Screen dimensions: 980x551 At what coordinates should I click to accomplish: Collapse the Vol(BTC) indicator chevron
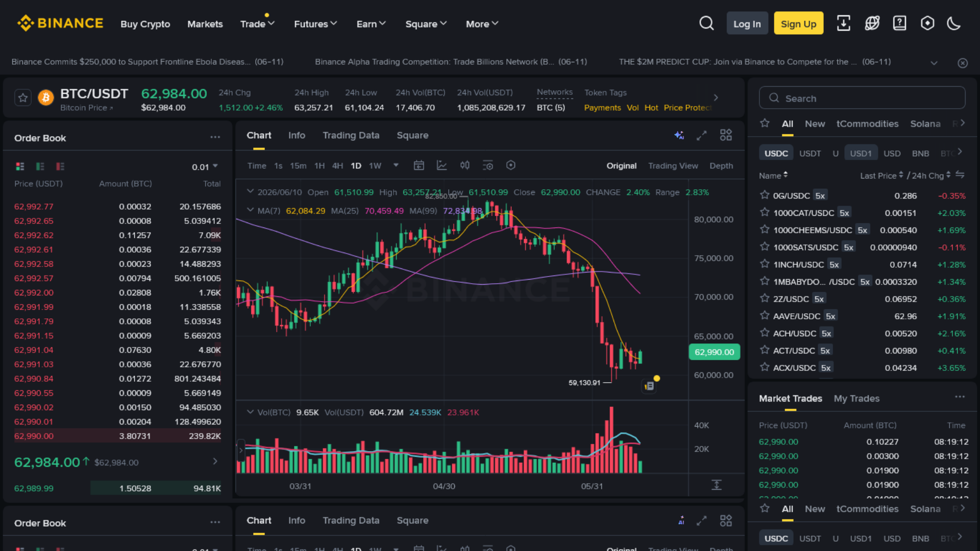(x=250, y=412)
